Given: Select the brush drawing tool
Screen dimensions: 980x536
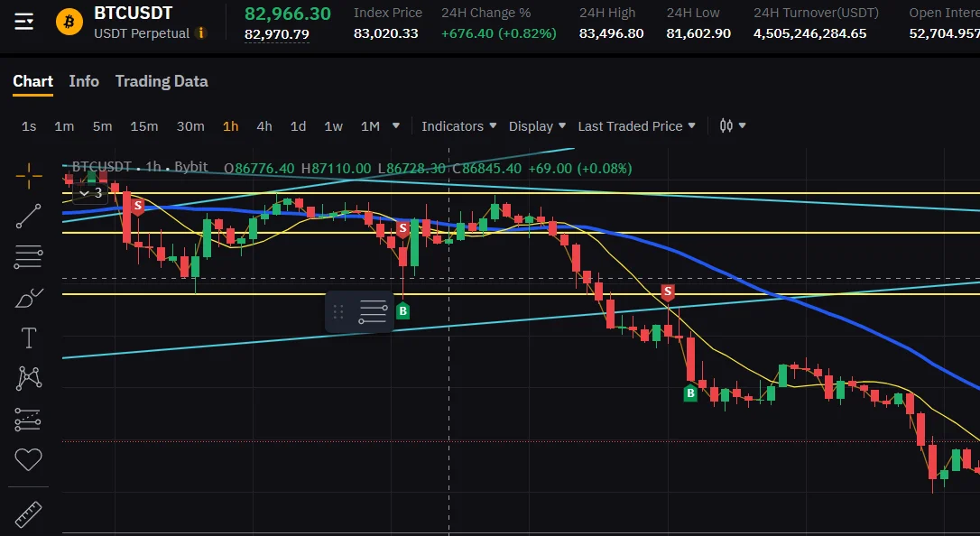Looking at the screenshot, I should 29,298.
